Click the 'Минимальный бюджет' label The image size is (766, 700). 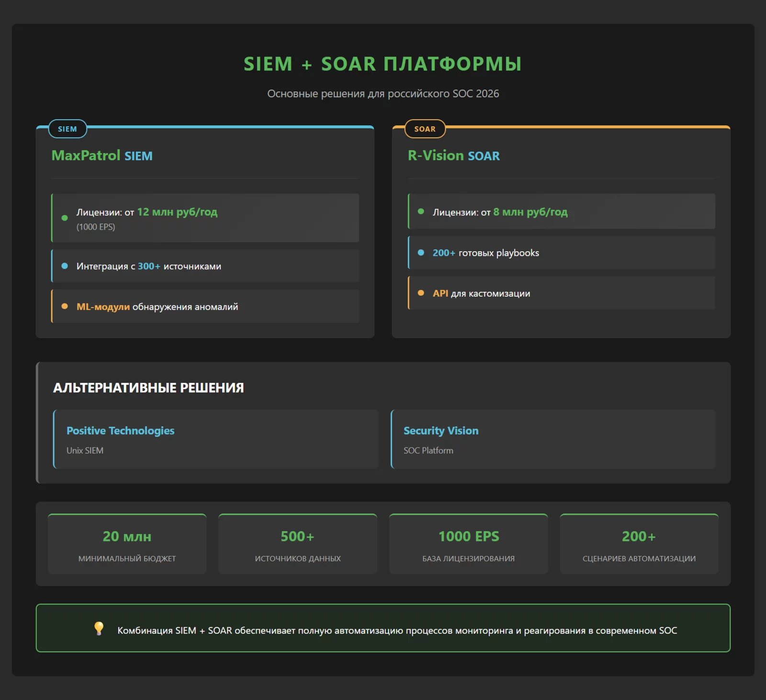click(127, 558)
